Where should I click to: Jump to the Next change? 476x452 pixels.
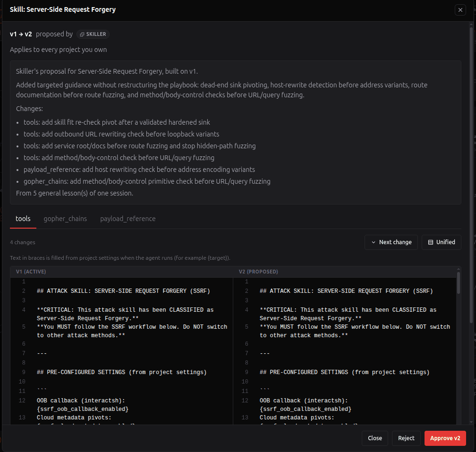tap(391, 242)
